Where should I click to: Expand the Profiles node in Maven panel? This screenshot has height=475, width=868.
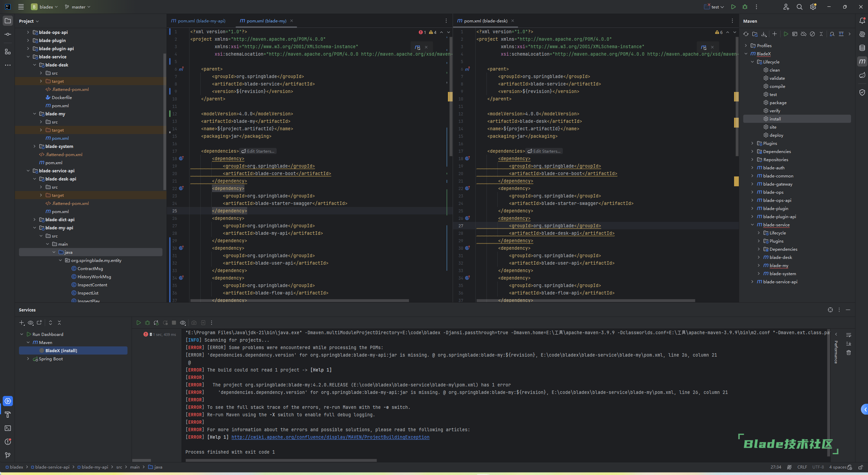coord(746,45)
